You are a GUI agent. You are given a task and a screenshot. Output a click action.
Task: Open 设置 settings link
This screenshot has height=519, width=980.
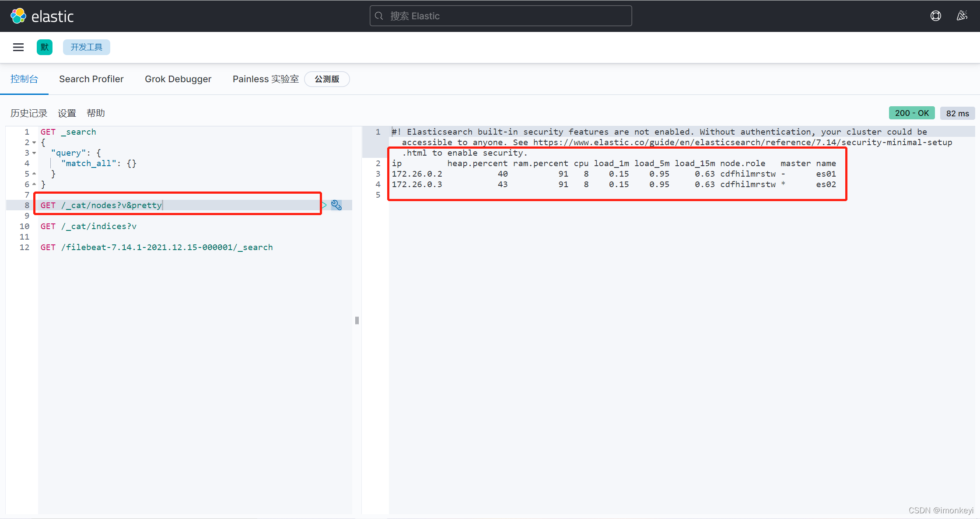[x=67, y=113]
